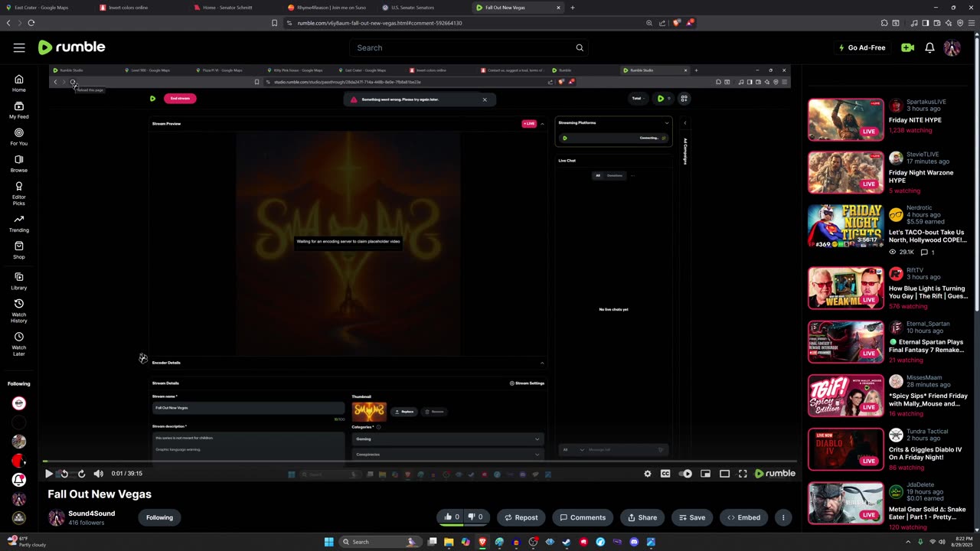Image resolution: width=980 pixels, height=551 pixels.
Task: Open the taskbar weather widget
Action: (x=25, y=542)
